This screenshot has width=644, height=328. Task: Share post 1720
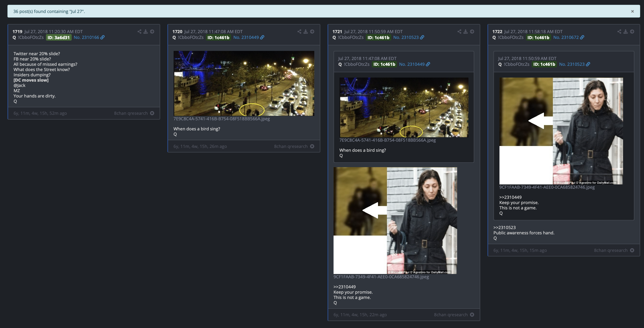pos(299,31)
